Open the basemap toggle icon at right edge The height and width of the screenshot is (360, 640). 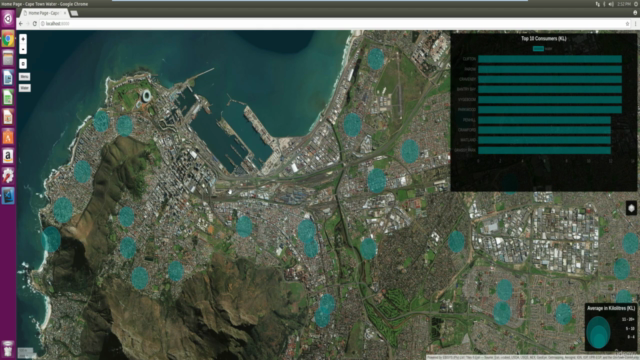coord(631,208)
